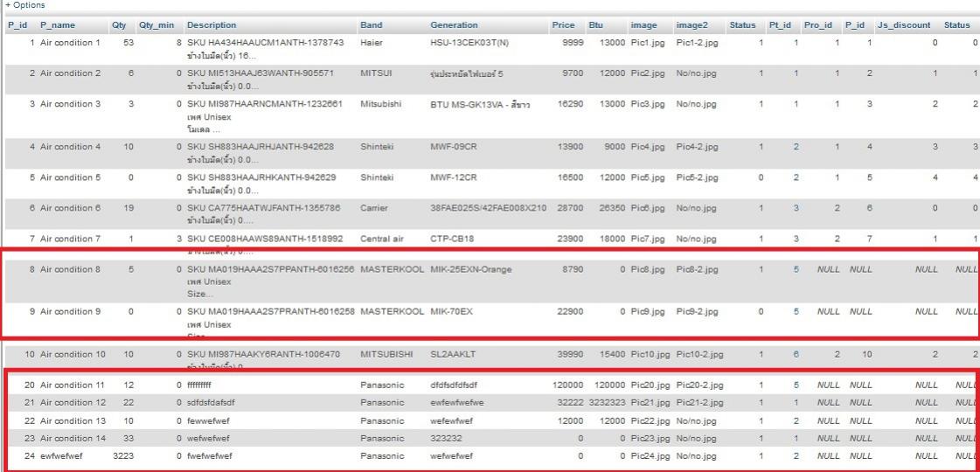Click the 'fffffffff' description cell

coord(200,385)
